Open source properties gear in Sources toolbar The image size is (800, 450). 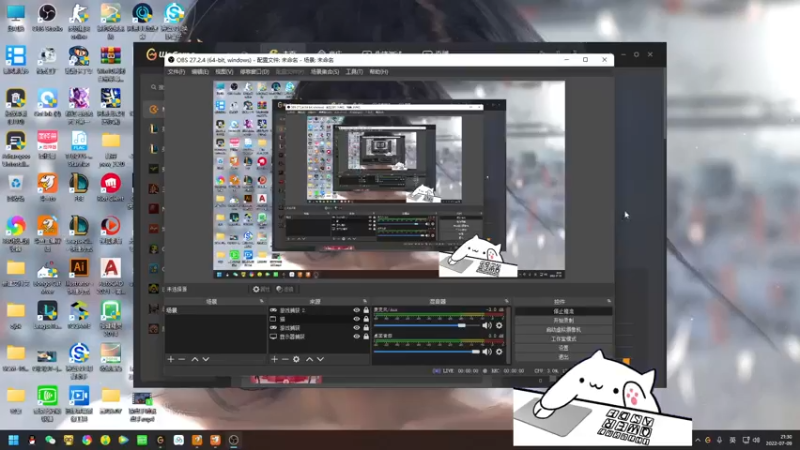[x=296, y=359]
